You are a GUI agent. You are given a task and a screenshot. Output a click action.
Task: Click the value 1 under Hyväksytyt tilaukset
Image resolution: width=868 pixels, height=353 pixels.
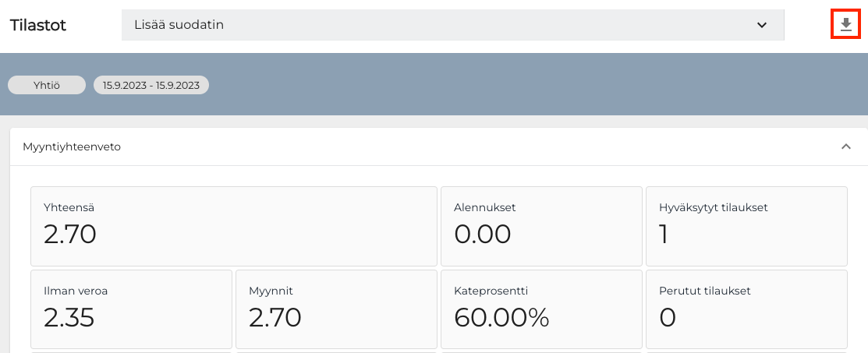[x=664, y=234]
